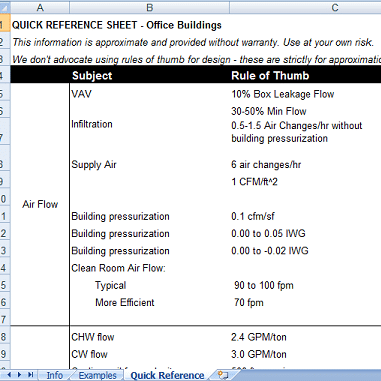Select column B header
This screenshot has width=381, height=381.
coord(149,7)
